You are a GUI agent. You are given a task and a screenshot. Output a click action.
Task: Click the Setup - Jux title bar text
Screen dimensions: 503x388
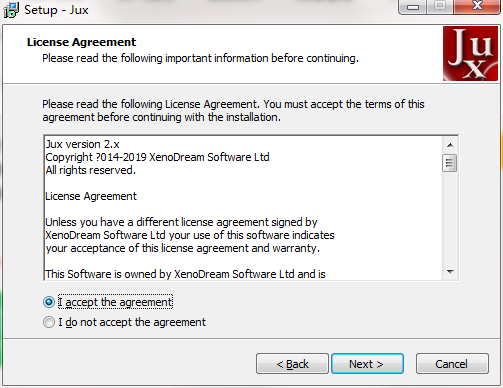click(56, 10)
